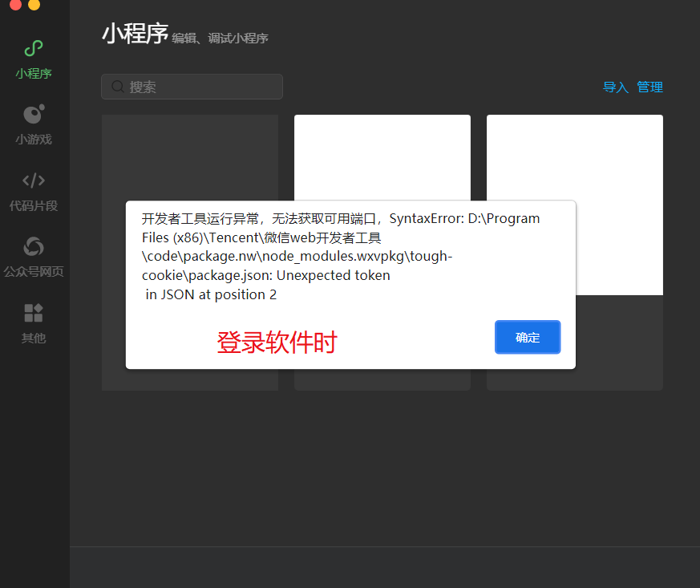Select the 小程序 label in sidebar
This screenshot has height=588, width=700.
click(x=34, y=73)
